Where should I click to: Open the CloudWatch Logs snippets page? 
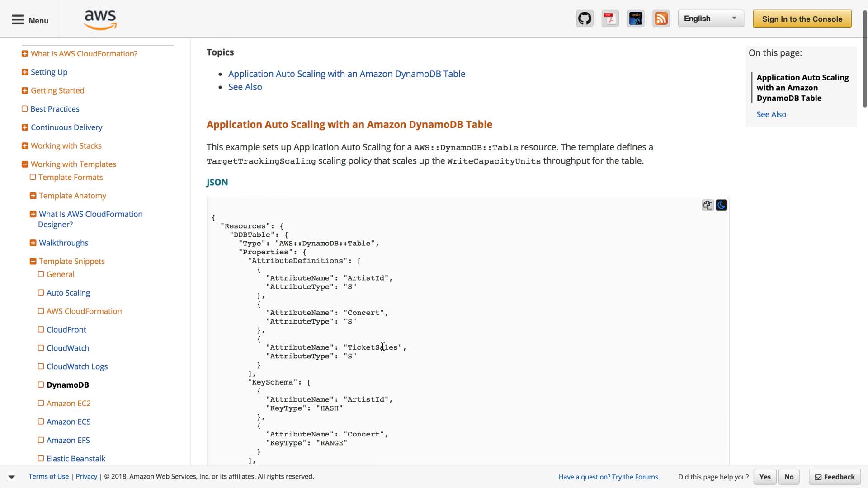click(77, 366)
